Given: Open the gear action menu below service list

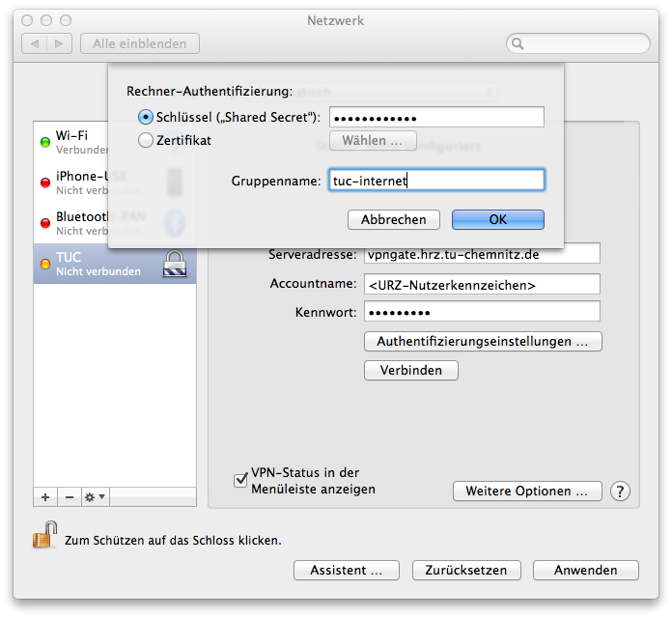Looking at the screenshot, I should (95, 496).
